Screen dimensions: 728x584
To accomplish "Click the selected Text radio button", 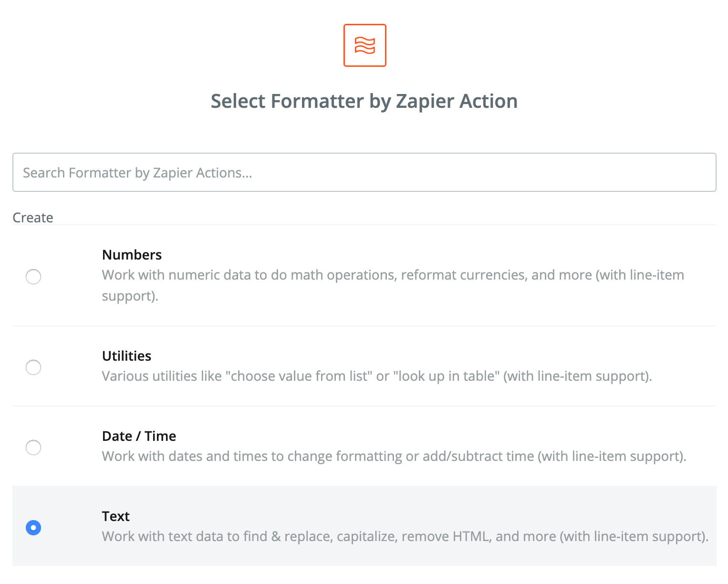I will [33, 528].
